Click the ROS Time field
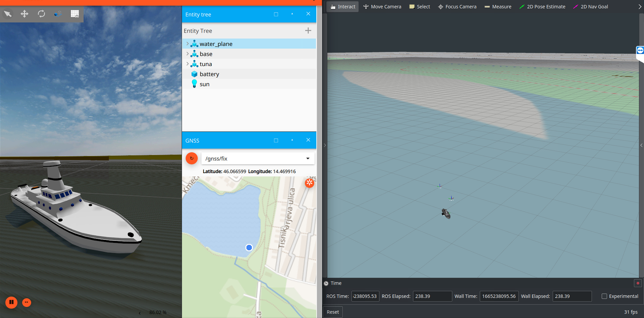Image resolution: width=644 pixels, height=318 pixels. tap(365, 296)
